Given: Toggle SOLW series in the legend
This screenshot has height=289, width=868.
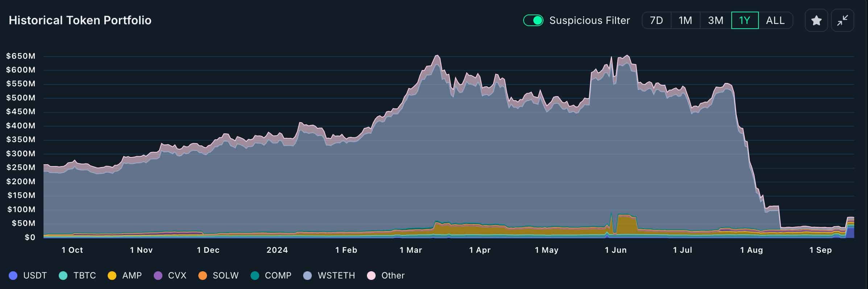Looking at the screenshot, I should tap(219, 276).
